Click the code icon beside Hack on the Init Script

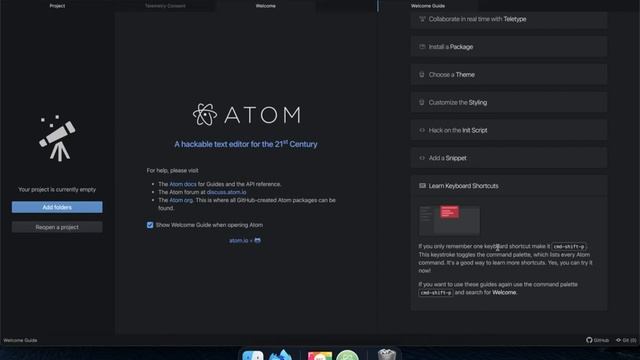tap(422, 130)
